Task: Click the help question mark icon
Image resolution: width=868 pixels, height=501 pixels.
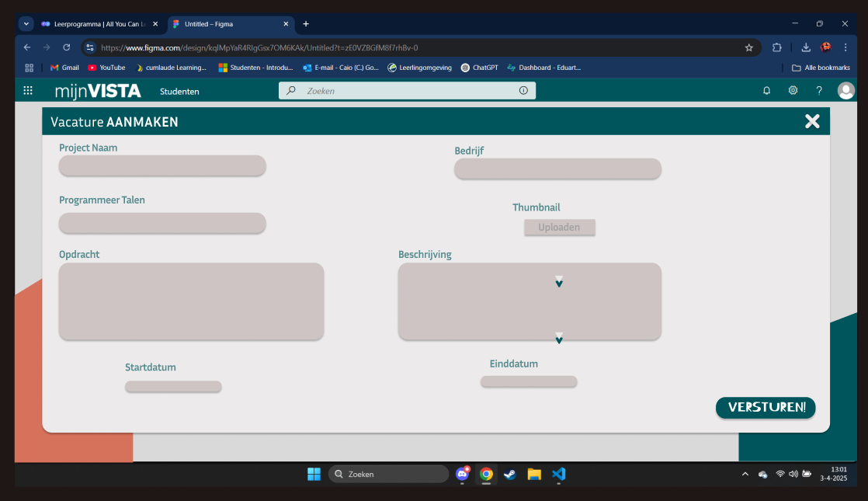Action: coord(818,91)
